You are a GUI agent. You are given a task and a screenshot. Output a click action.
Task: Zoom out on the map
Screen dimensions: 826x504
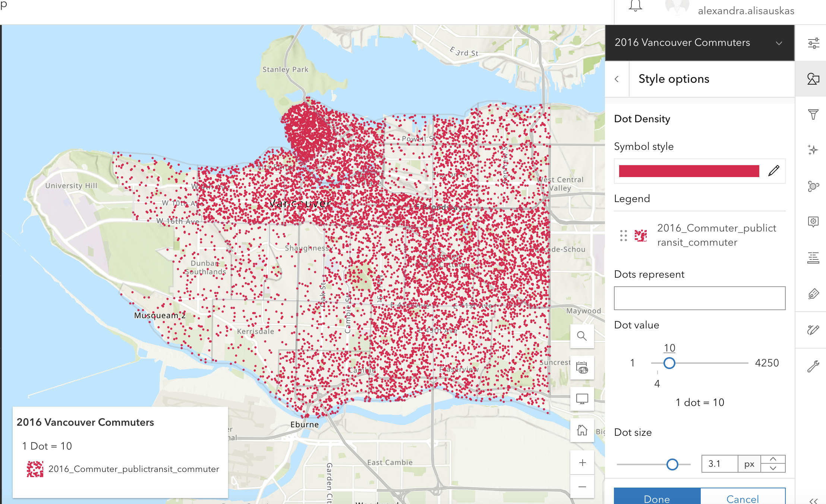pyautogui.click(x=582, y=486)
